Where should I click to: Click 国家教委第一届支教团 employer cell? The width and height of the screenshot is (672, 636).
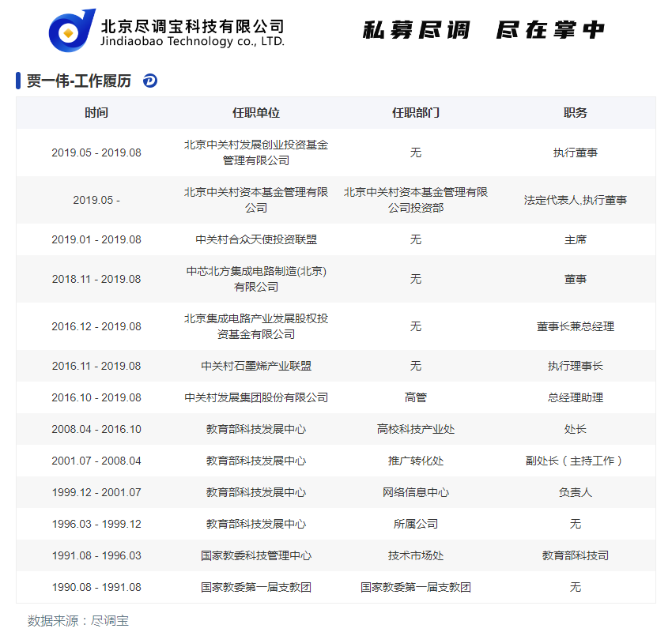click(x=256, y=587)
